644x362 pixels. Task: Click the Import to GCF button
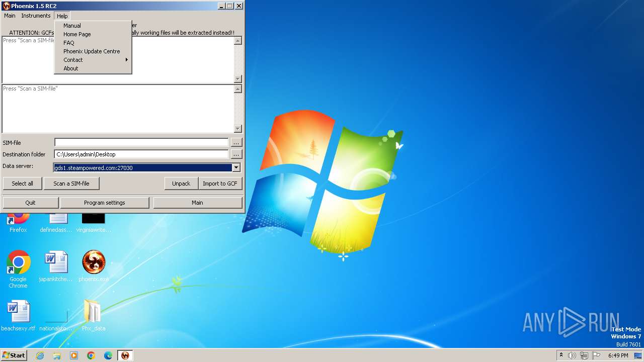click(220, 184)
